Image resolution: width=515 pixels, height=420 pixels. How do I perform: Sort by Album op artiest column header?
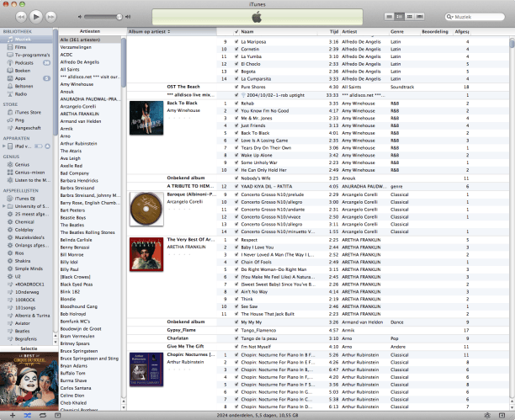(172, 31)
